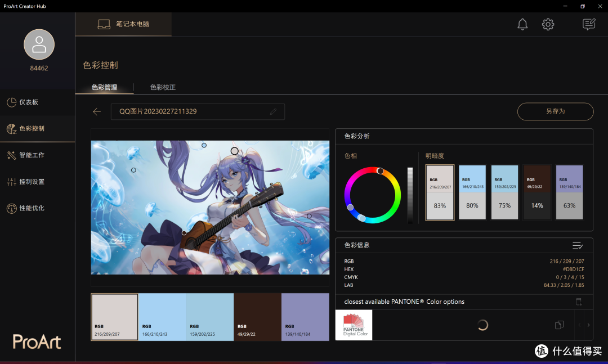This screenshot has width=608, height=364.
Task: Select palette swatch RGB 139/140/184
Action: (305, 317)
